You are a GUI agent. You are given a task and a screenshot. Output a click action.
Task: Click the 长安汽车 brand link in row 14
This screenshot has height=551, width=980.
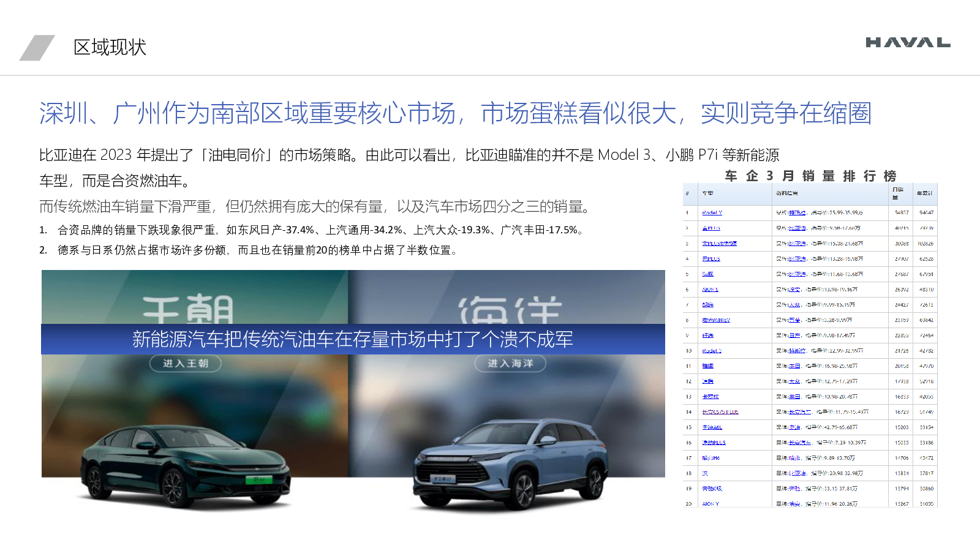(800, 411)
